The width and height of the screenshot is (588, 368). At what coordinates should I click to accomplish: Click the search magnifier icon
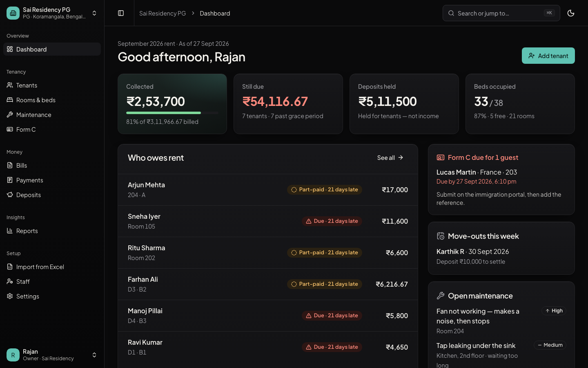451,13
